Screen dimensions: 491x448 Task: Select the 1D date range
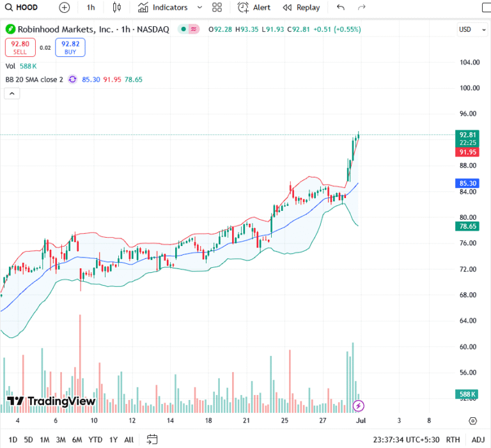pos(13,440)
